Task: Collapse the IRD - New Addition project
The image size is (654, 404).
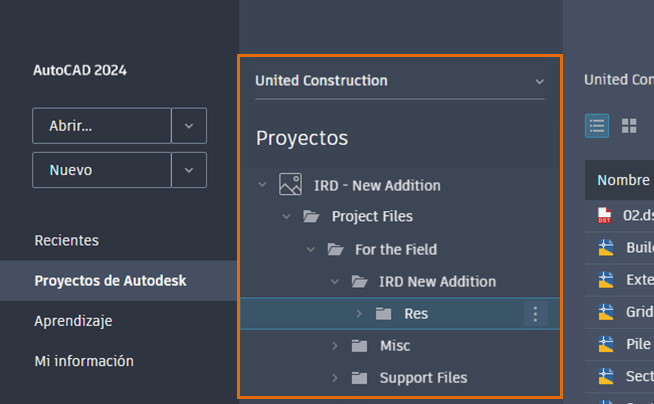Action: (262, 185)
